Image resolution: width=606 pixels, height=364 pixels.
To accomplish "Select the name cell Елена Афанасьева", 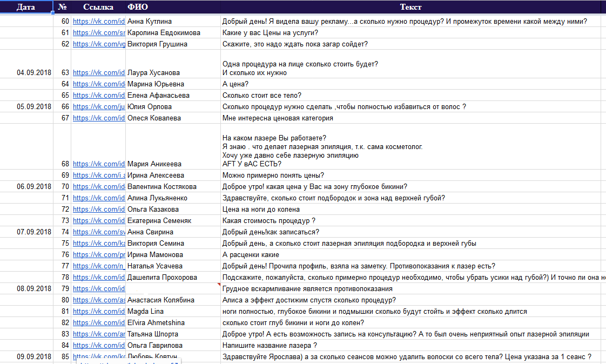I will click(x=173, y=95).
